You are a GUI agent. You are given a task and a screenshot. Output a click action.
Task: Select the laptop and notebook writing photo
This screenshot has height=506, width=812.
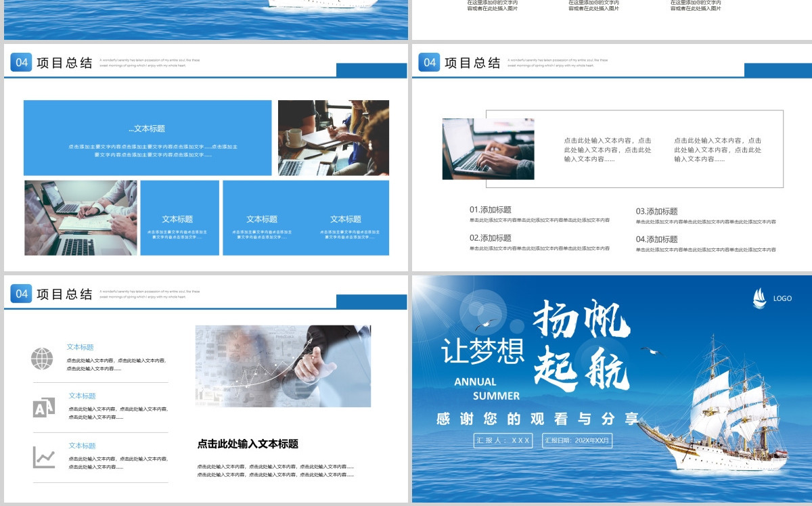point(81,218)
